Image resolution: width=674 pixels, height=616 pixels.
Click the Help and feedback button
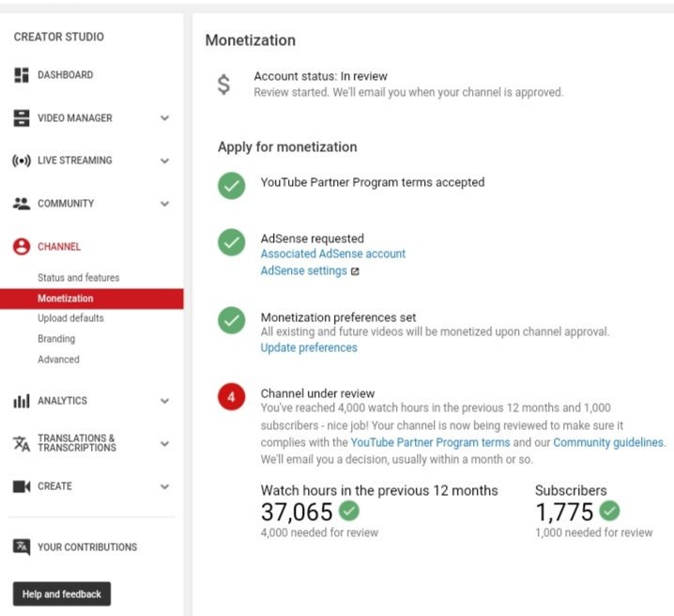(x=62, y=594)
